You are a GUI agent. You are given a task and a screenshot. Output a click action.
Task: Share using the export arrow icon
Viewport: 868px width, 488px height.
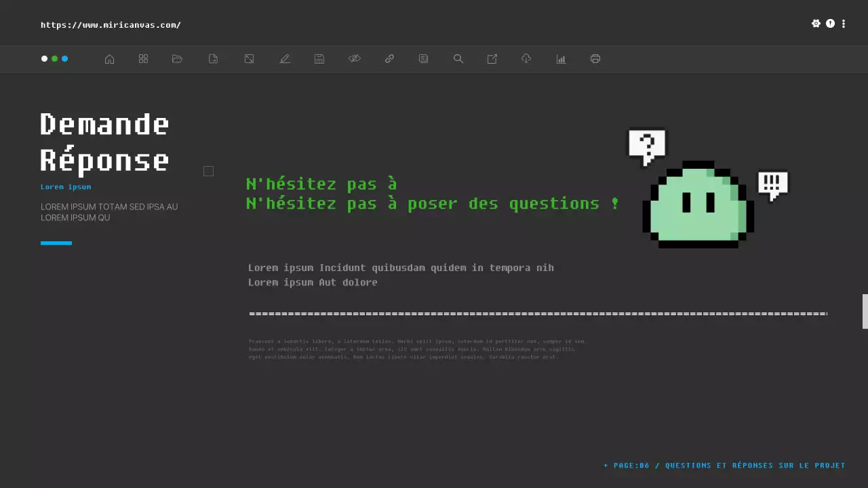tap(492, 59)
